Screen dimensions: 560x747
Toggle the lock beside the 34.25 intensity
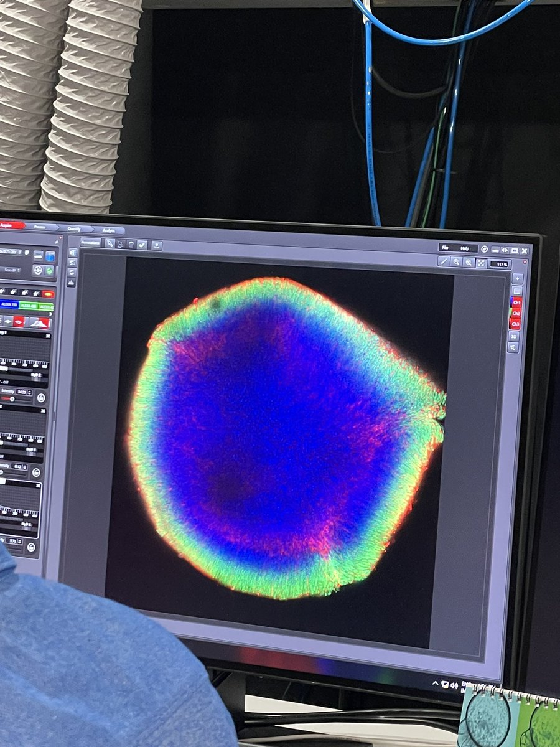pyautogui.click(x=41, y=397)
